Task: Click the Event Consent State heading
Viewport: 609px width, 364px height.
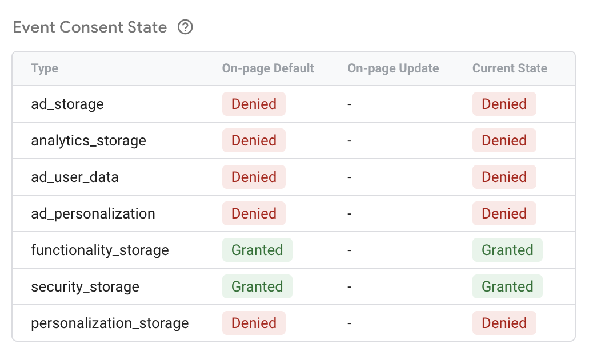Action: tap(89, 27)
